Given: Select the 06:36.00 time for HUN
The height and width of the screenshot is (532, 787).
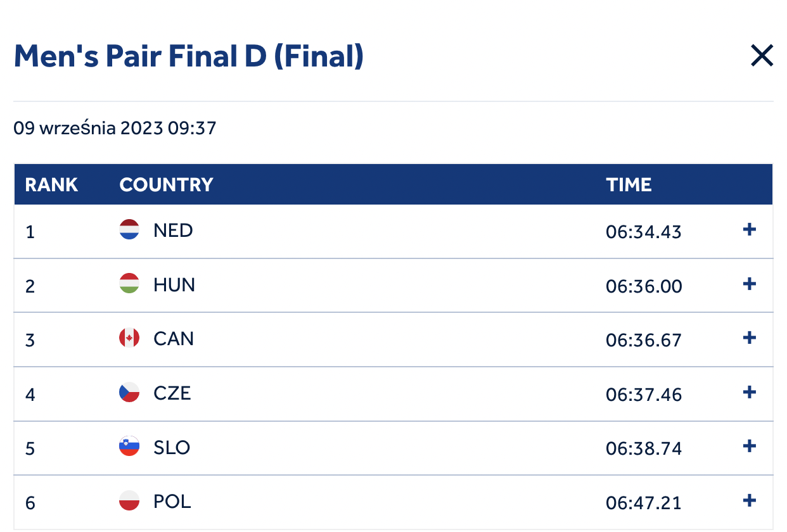Looking at the screenshot, I should pos(644,286).
